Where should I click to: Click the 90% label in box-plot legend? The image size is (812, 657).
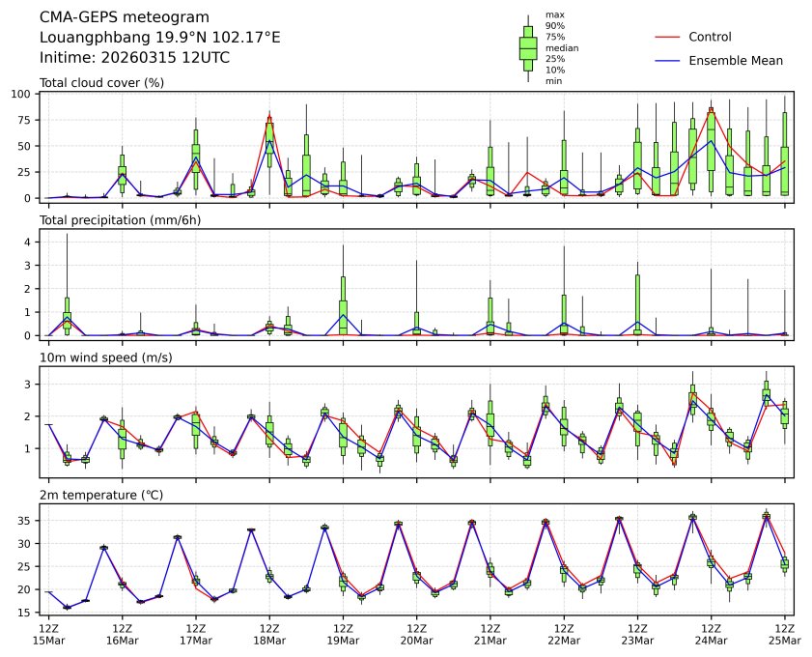(553, 26)
